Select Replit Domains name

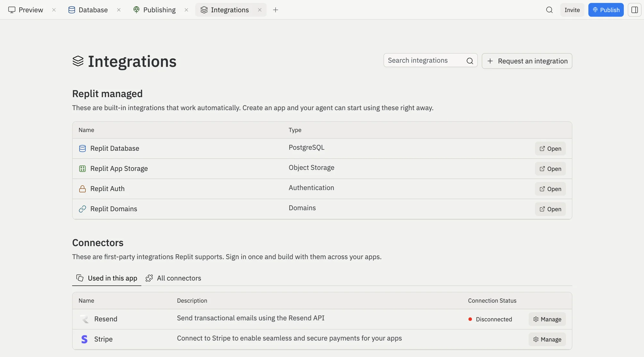coord(114,209)
